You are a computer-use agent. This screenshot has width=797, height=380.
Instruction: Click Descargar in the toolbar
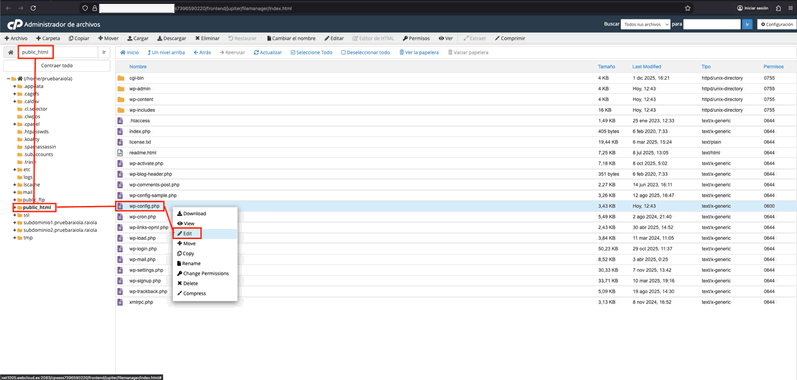(171, 38)
